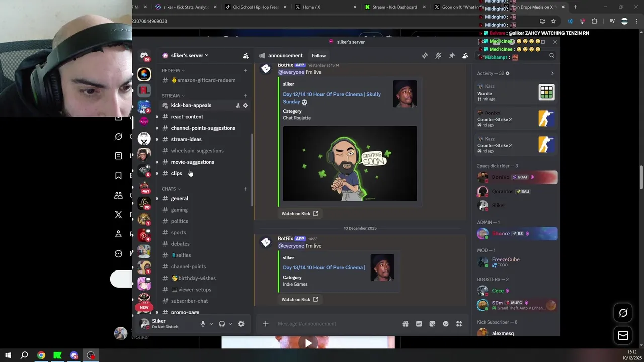The height and width of the screenshot is (362, 644).
Task: Open Activity settings gear in member panel
Action: 507,73
